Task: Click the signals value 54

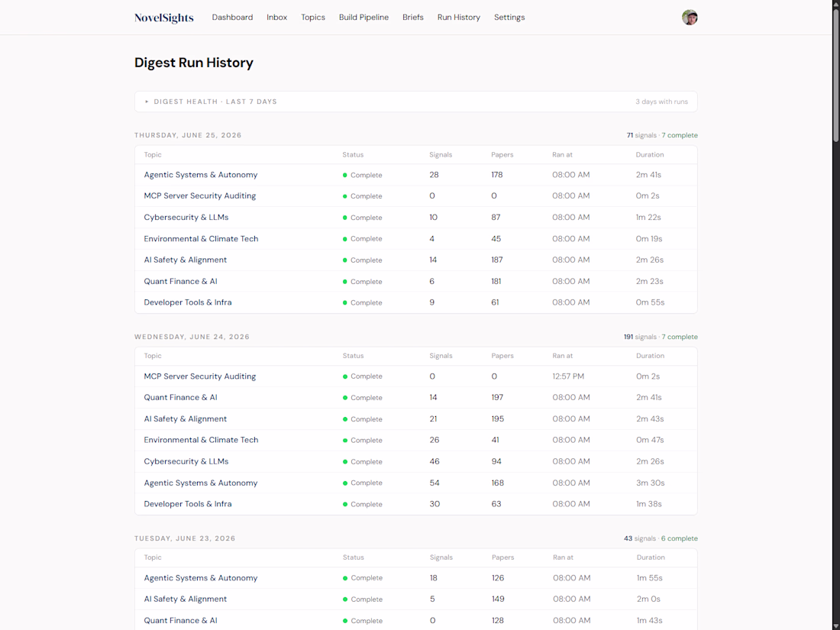Action: point(435,483)
